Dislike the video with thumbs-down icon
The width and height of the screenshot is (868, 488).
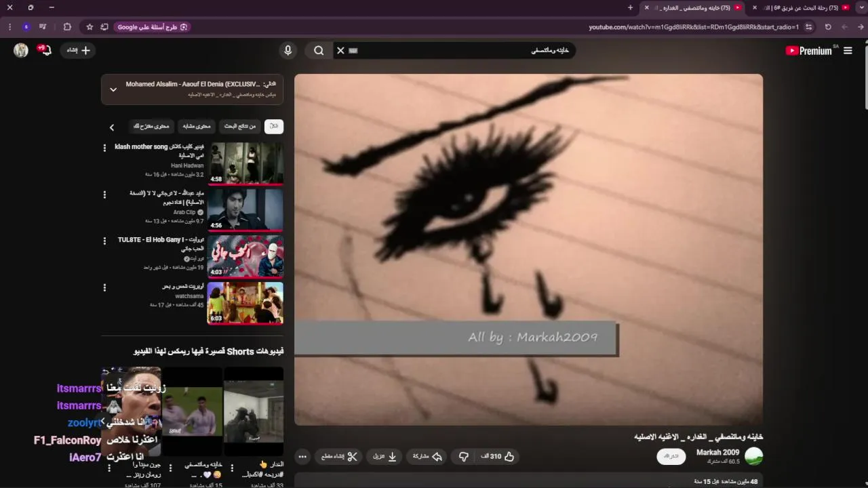464,456
